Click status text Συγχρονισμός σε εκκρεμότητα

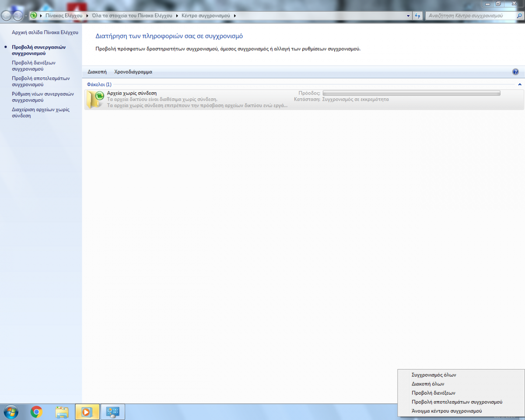[x=355, y=99]
